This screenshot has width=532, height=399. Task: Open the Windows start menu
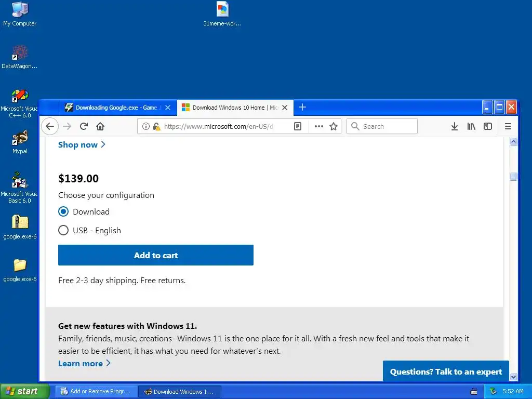(24, 392)
